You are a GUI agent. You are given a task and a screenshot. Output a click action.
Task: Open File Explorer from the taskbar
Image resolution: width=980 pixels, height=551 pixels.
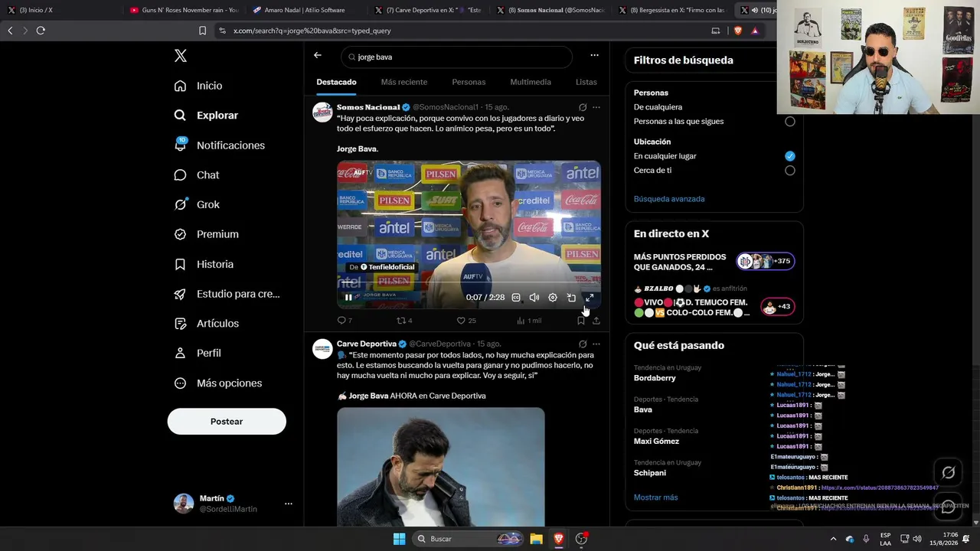click(536, 539)
